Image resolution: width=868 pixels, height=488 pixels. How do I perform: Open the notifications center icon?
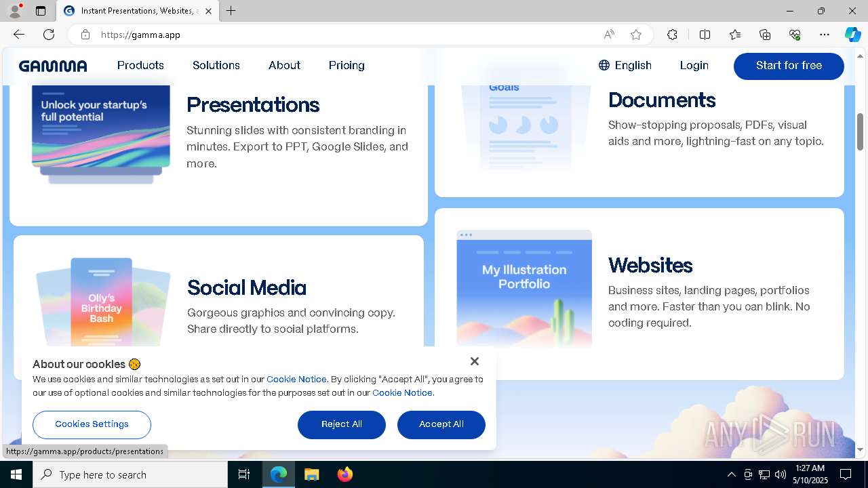point(846,474)
